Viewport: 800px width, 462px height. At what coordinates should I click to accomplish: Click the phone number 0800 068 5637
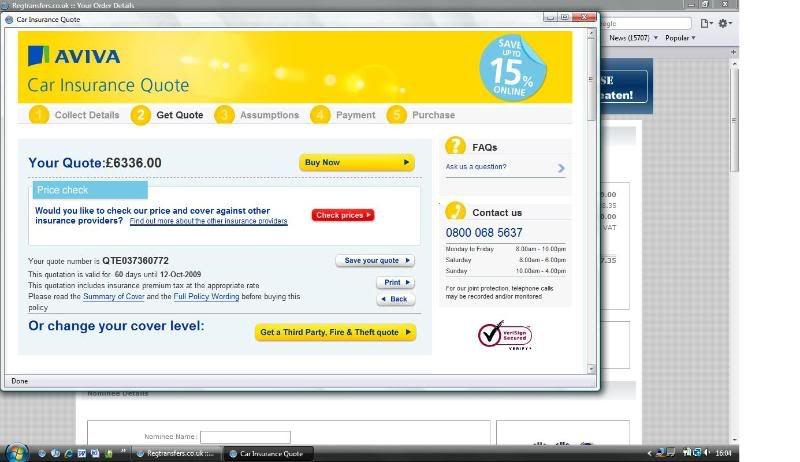tap(484, 233)
